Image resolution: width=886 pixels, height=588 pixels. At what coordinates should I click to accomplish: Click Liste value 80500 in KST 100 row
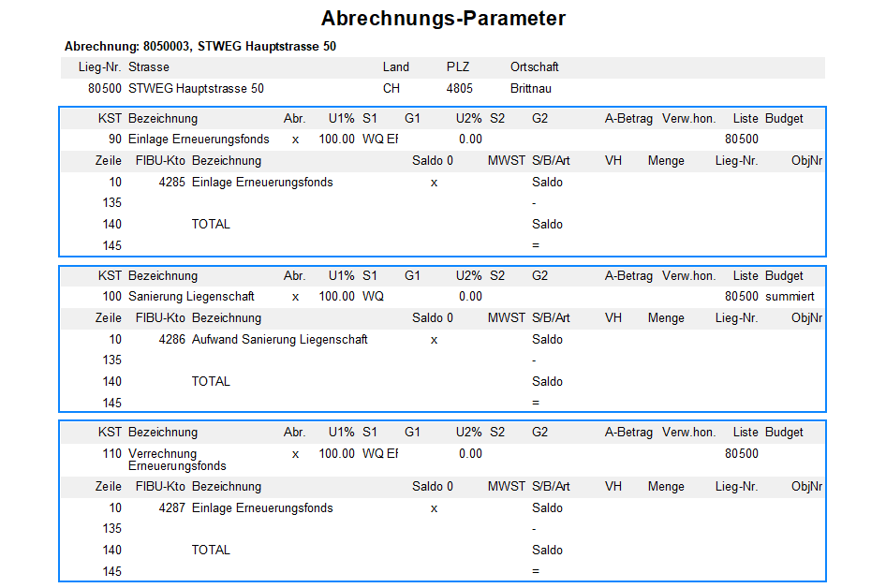tap(742, 297)
